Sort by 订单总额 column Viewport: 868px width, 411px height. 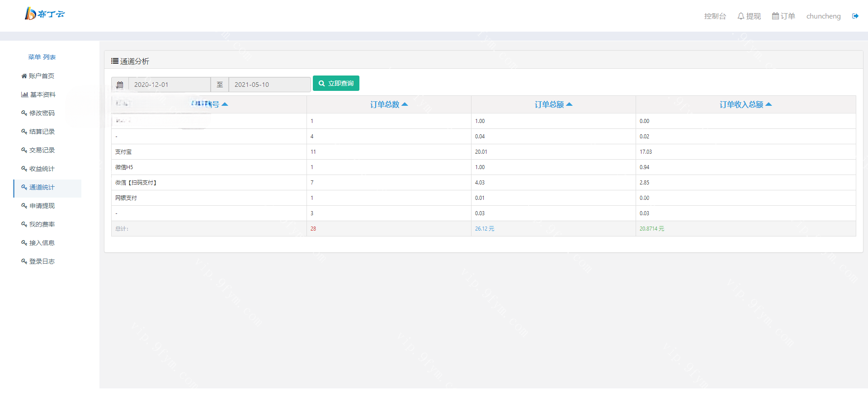pyautogui.click(x=553, y=104)
